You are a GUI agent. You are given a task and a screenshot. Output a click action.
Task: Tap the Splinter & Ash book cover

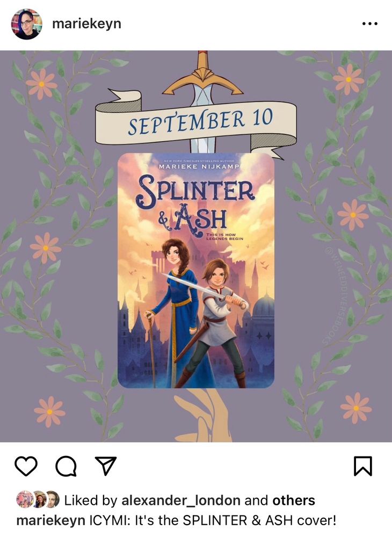click(x=196, y=271)
